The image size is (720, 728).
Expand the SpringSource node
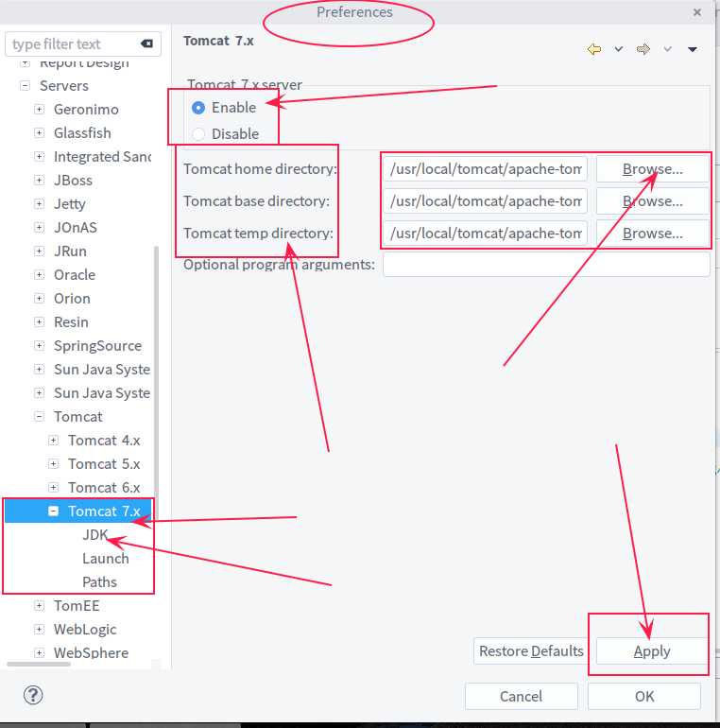click(x=40, y=346)
